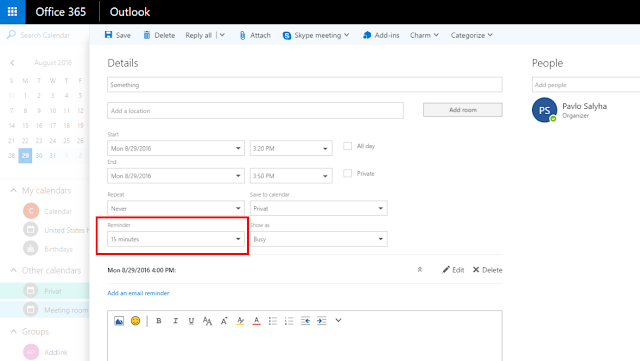Open the font color tool
Image resolution: width=640 pixels, height=361 pixels.
256,321
